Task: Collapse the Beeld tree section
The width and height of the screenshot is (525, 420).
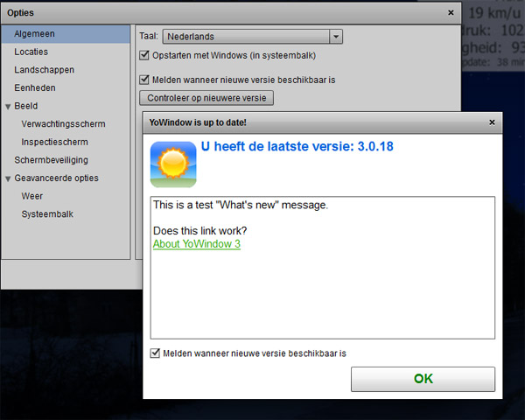Action: coord(8,107)
